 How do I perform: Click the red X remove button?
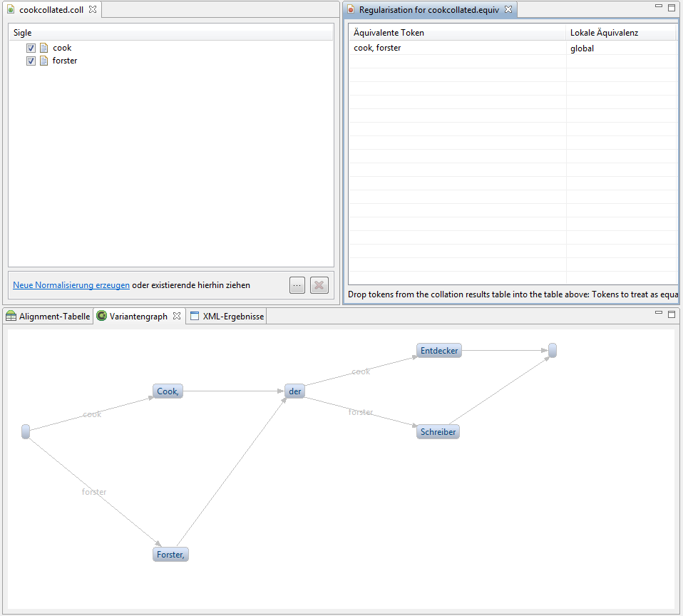click(x=319, y=285)
